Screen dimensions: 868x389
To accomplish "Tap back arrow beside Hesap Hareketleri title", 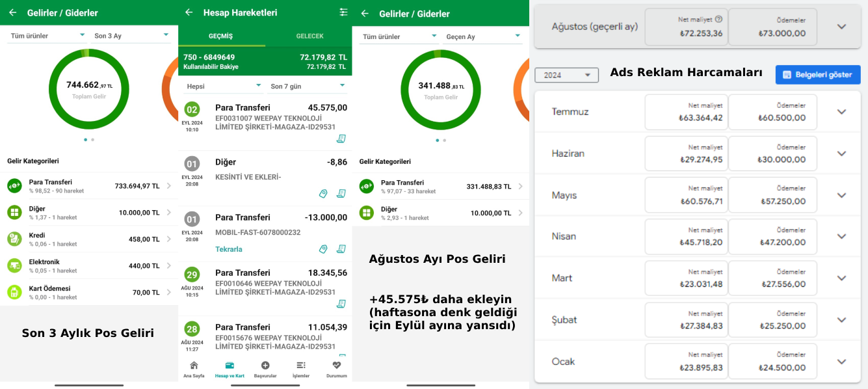I will [189, 12].
